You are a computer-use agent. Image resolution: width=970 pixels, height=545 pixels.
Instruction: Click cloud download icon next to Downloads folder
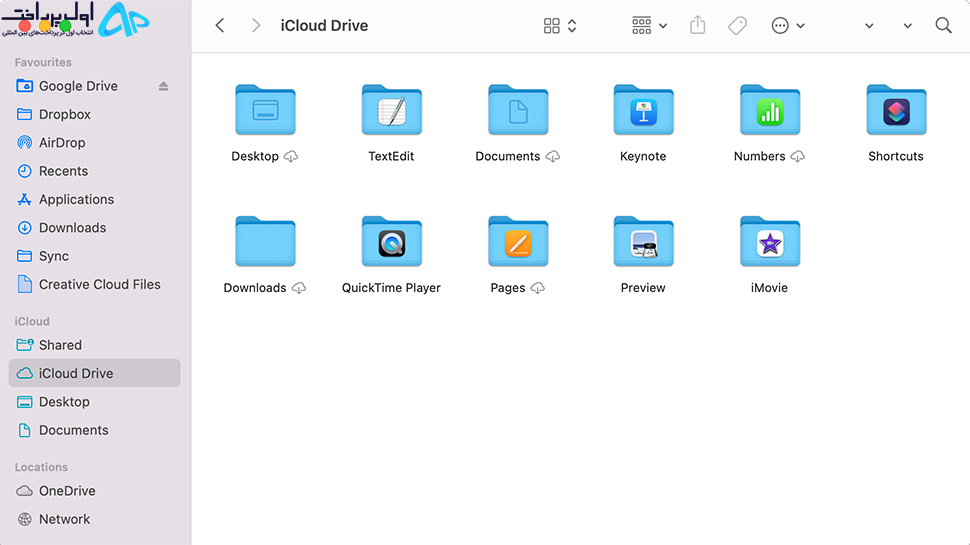click(299, 288)
